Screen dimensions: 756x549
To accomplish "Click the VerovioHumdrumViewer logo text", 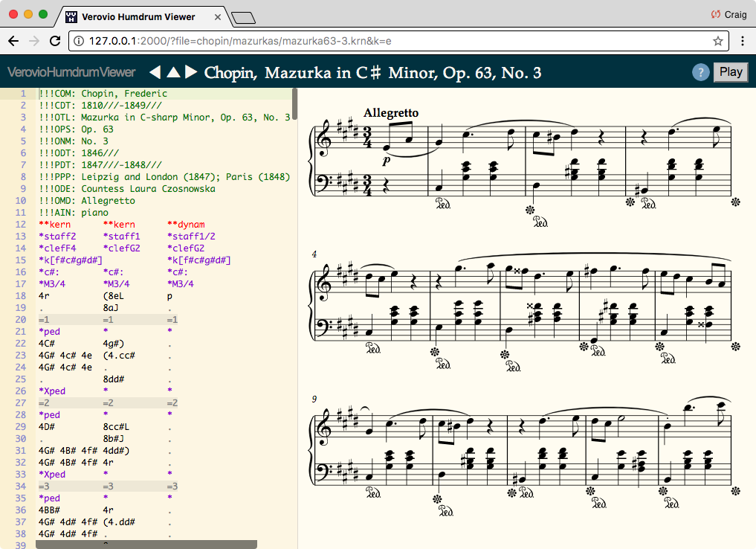I will pos(71,72).
